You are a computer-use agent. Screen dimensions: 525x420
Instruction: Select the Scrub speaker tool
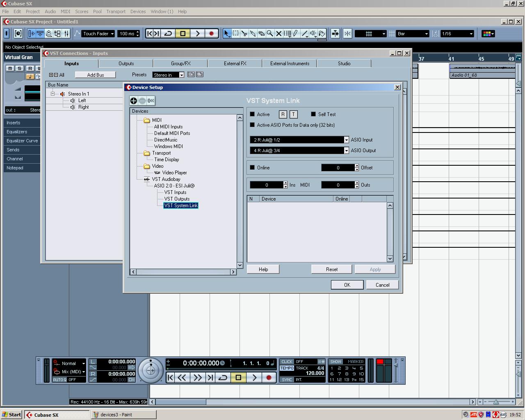pyautogui.click(x=313, y=34)
